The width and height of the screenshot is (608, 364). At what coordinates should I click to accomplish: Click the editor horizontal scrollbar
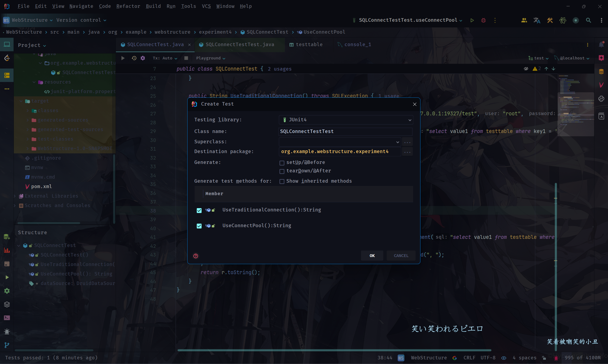(x=334, y=350)
